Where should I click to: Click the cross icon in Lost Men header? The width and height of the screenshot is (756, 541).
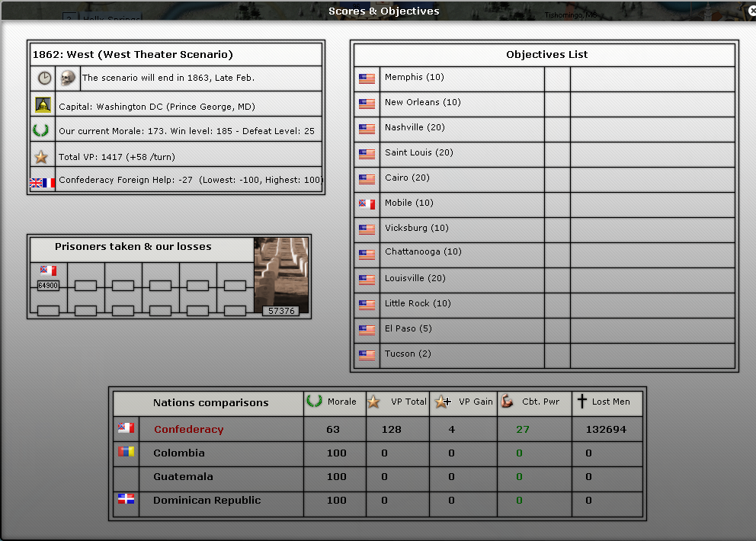click(x=581, y=402)
